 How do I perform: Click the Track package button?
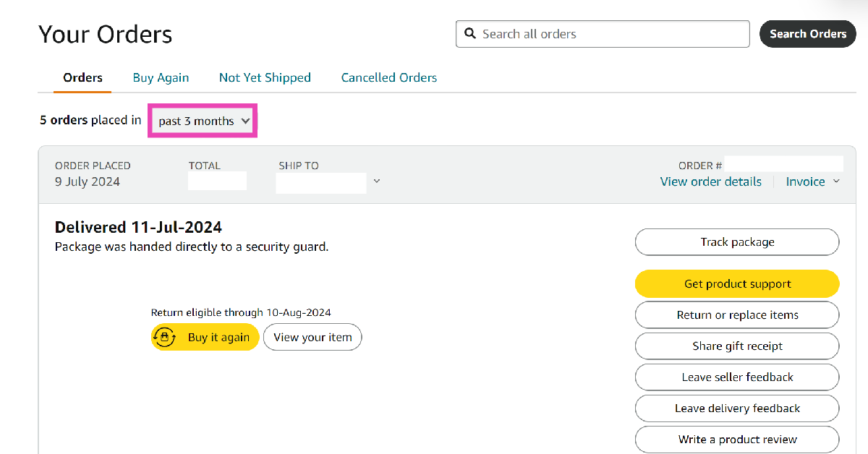point(737,242)
